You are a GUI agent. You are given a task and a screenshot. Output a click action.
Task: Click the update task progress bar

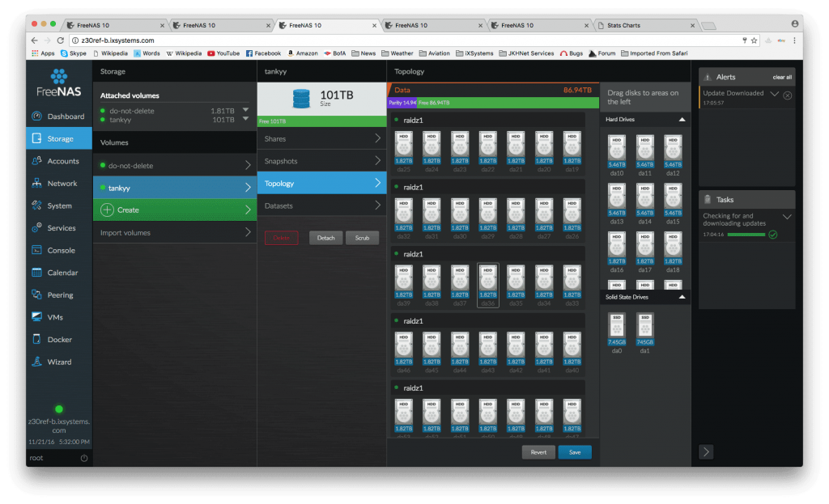746,235
